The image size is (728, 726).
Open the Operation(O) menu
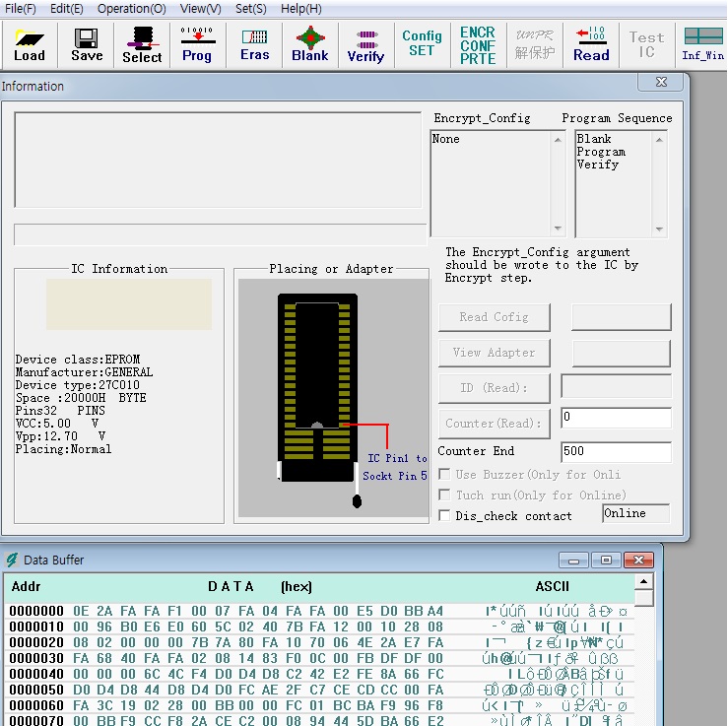click(131, 8)
